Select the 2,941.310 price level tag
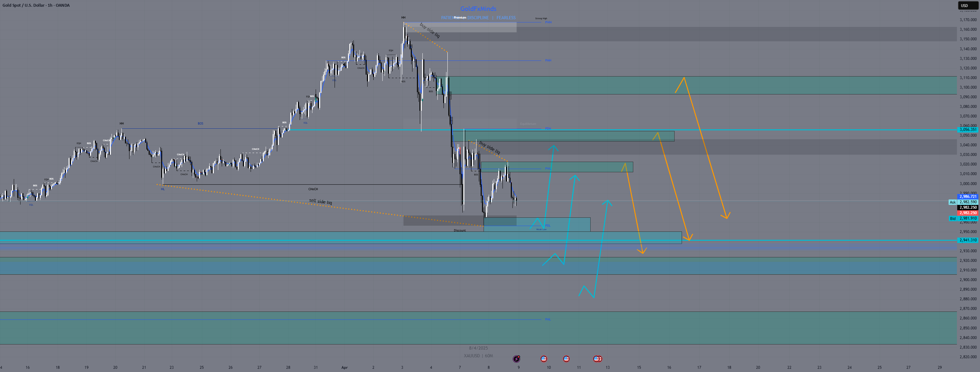Viewport: 980px width, 372px height. [968, 240]
